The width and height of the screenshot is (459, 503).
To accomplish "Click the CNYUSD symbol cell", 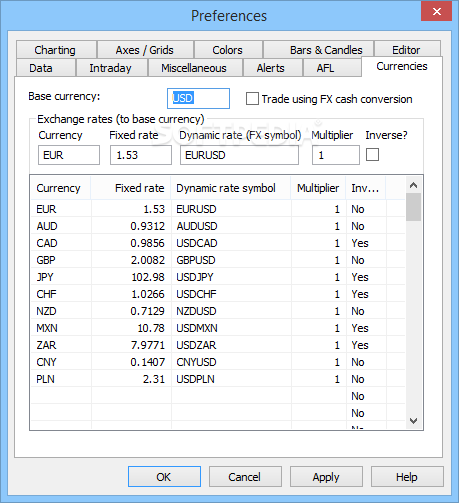I will pyautogui.click(x=196, y=362).
